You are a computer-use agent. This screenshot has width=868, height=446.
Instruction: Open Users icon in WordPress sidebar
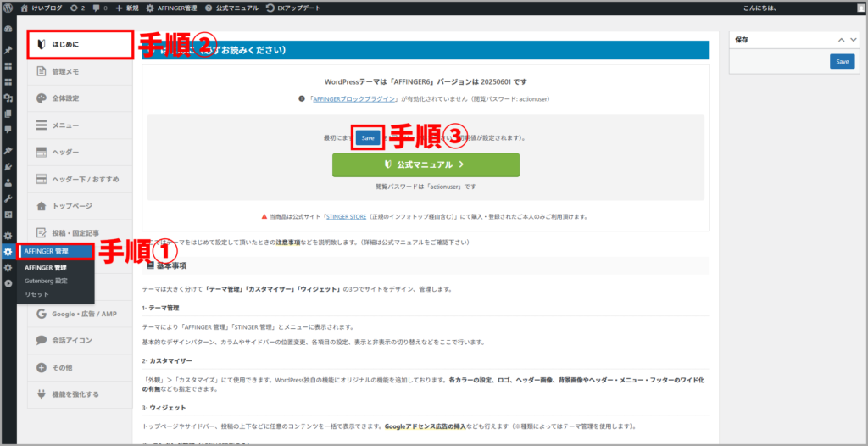[x=8, y=182]
